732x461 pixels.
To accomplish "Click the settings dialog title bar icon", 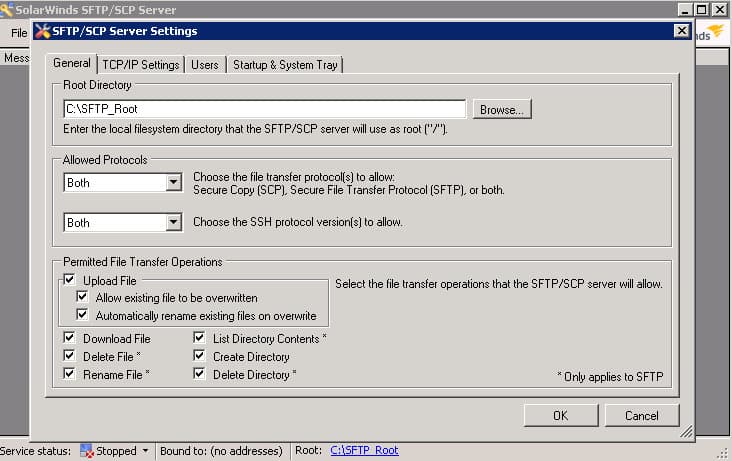I will (42, 31).
